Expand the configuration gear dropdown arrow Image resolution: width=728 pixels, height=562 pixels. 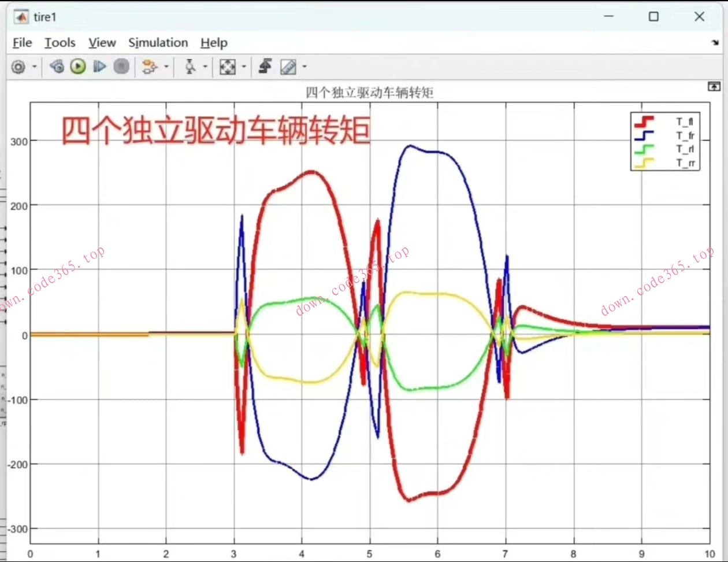point(35,67)
